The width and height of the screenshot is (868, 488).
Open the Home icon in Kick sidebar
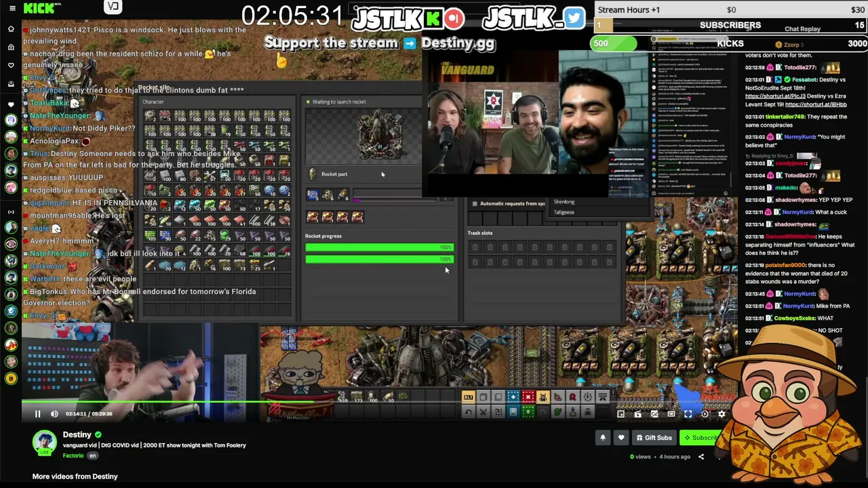[x=11, y=29]
